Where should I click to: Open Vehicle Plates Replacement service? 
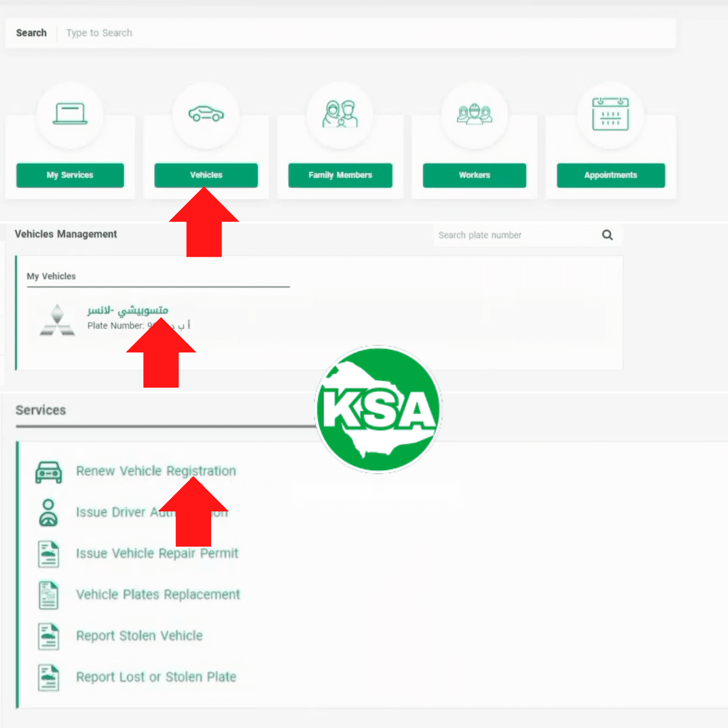pos(158,595)
